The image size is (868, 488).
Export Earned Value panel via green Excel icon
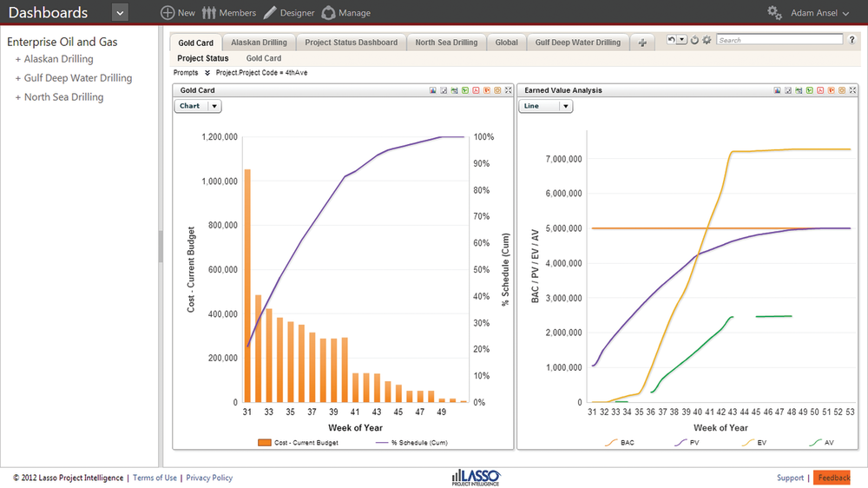pos(809,90)
